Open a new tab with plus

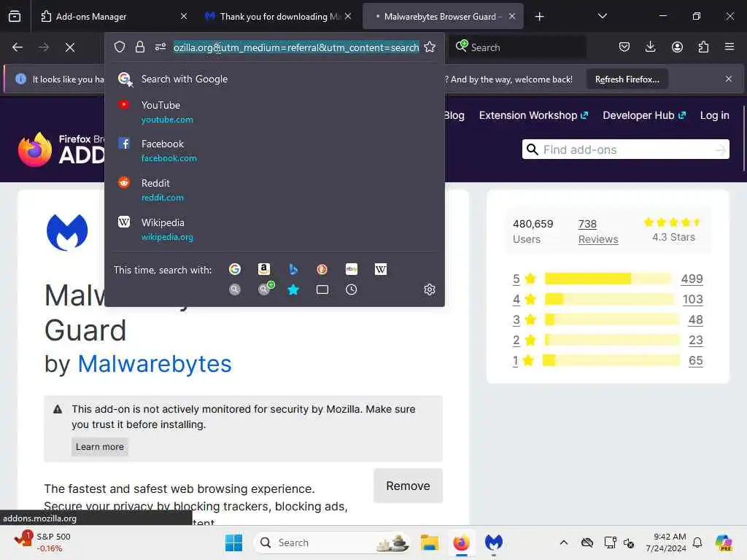[x=539, y=17]
